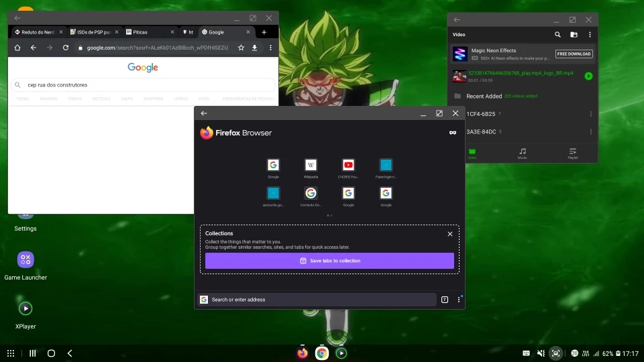Click Chrome's back navigation arrow
This screenshot has height=362, width=644.
(34, 48)
